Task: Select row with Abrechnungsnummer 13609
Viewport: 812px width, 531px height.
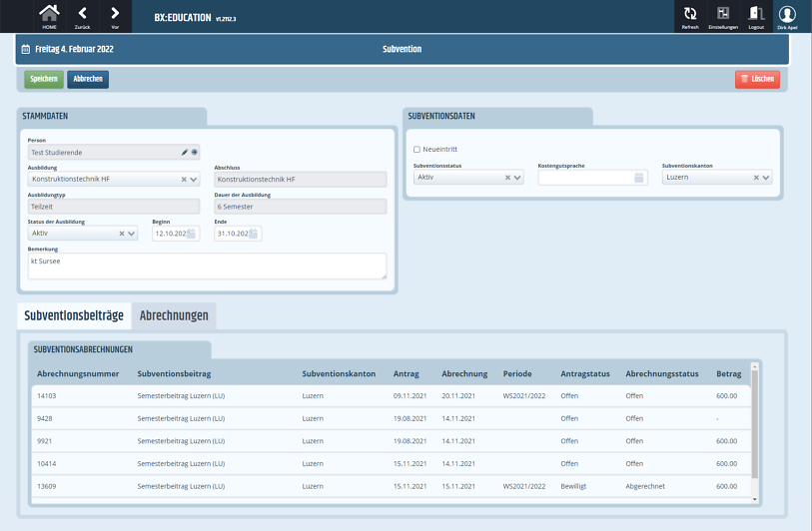Action: (x=391, y=486)
